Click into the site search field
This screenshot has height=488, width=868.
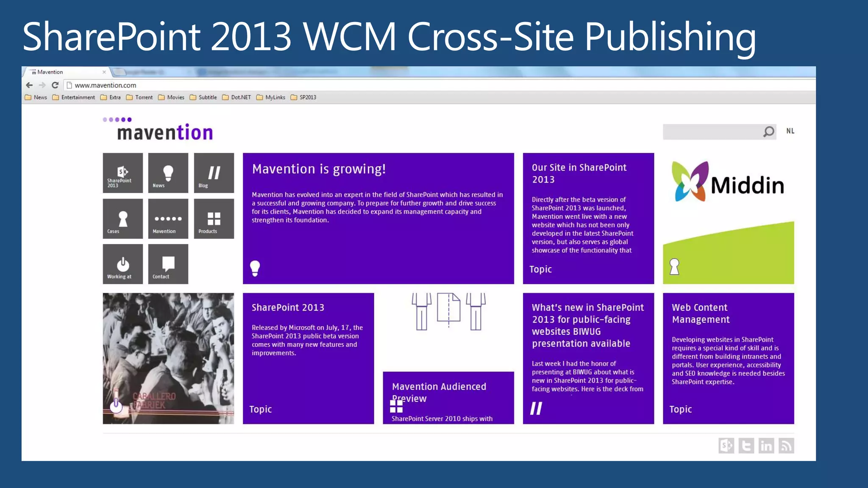712,132
